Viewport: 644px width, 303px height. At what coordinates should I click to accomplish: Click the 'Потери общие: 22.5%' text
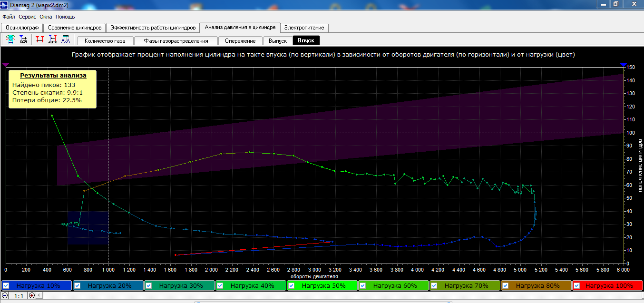click(x=47, y=100)
